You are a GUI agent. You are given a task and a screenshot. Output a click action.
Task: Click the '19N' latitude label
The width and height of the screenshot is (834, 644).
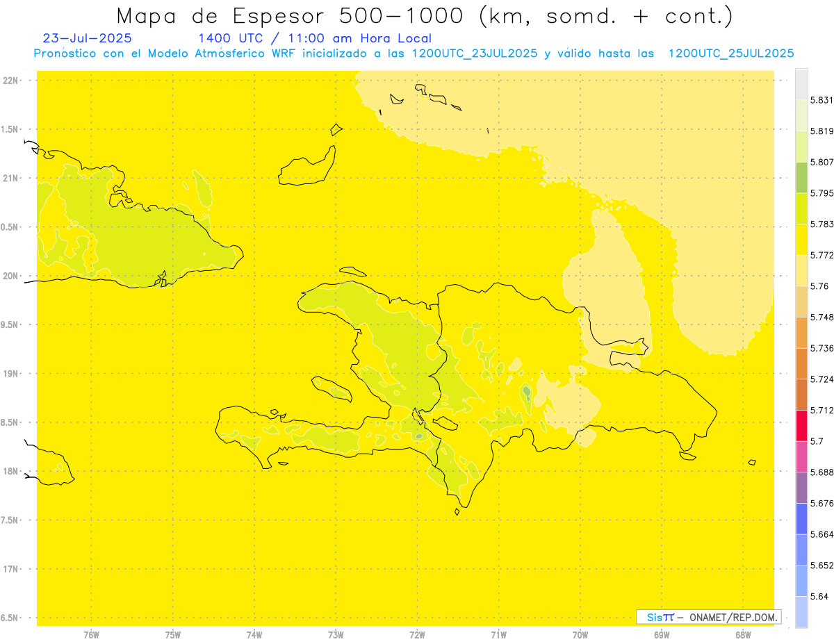10,374
